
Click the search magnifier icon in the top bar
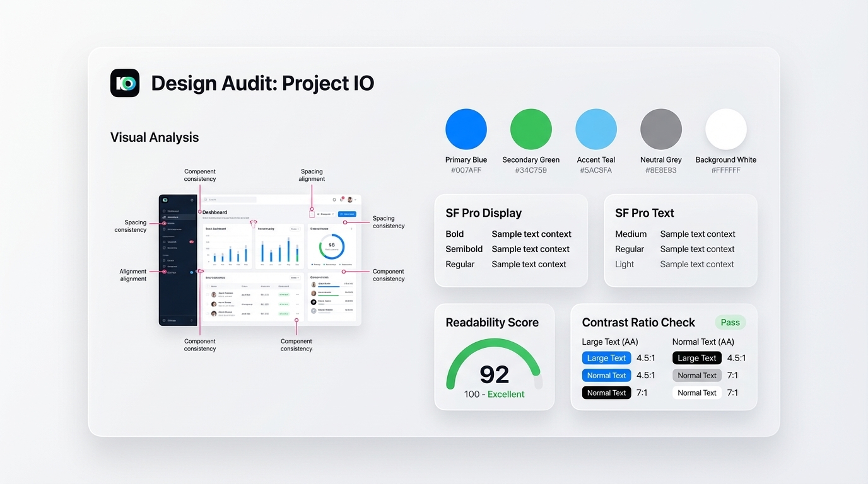(x=205, y=200)
